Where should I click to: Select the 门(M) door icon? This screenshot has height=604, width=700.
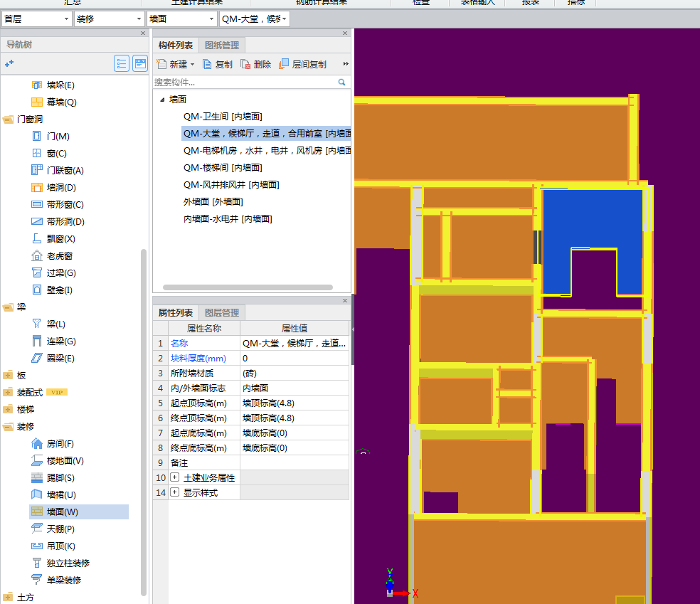pyautogui.click(x=36, y=136)
